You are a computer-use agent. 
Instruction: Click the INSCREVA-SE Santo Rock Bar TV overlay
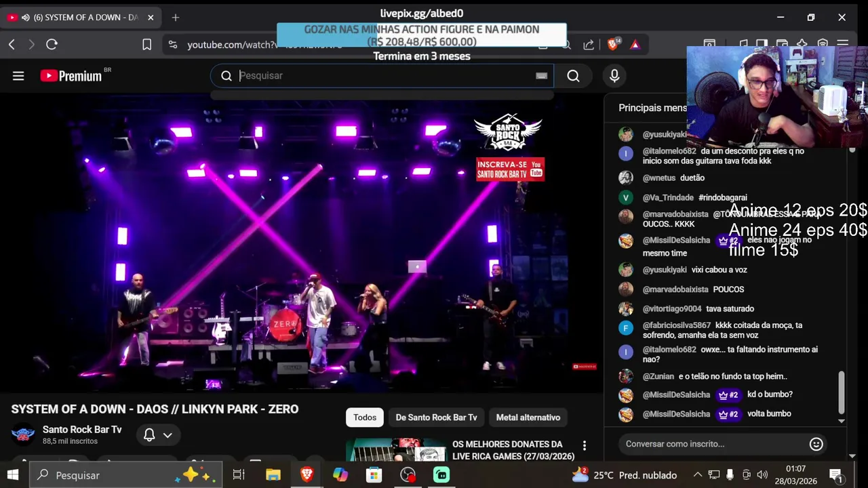pos(510,169)
